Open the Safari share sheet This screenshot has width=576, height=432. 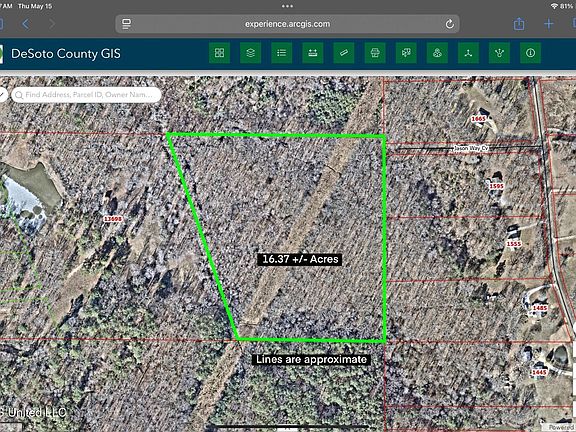coord(519,24)
